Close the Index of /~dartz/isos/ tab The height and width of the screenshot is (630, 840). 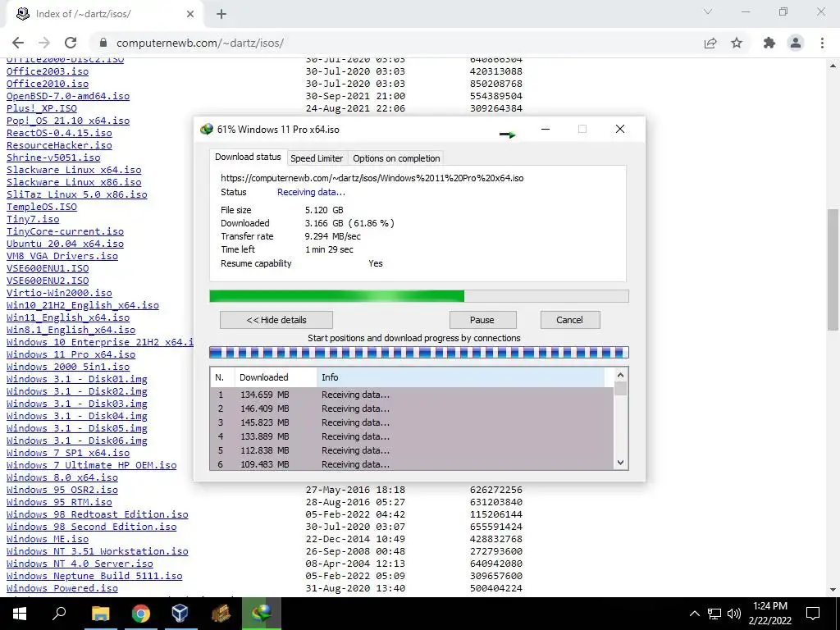pyautogui.click(x=190, y=14)
